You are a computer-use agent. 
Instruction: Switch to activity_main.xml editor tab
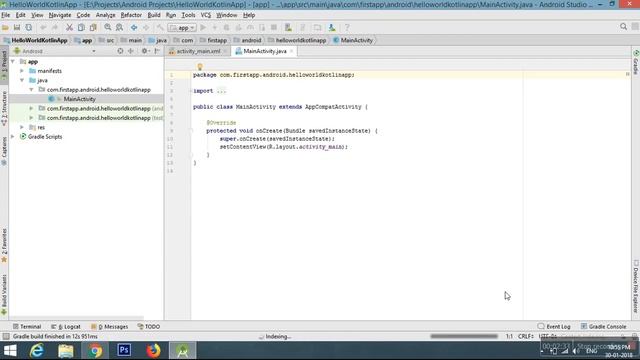click(x=198, y=51)
